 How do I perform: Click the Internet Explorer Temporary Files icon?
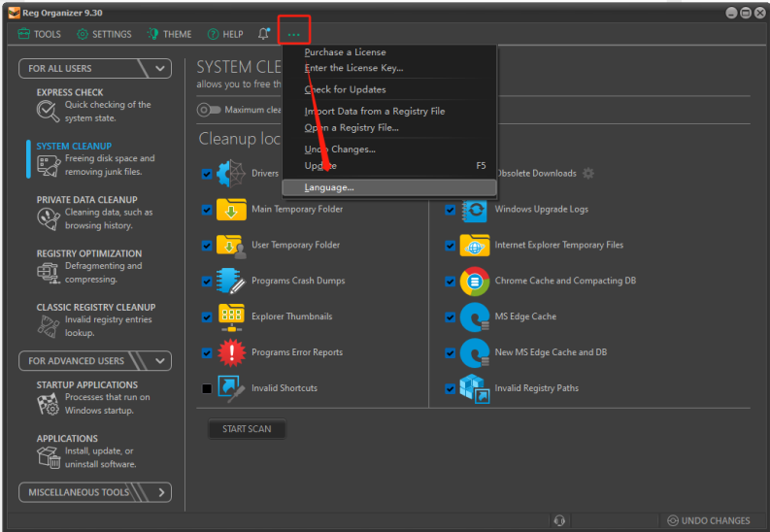click(475, 246)
